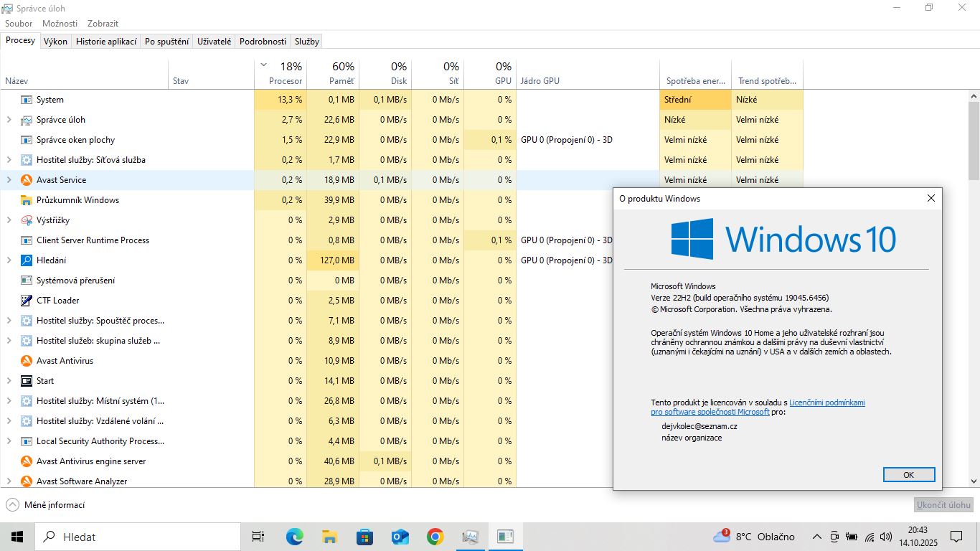980x551 pixels.
Task: Switch to the Podrobnosti tab
Action: tap(263, 42)
